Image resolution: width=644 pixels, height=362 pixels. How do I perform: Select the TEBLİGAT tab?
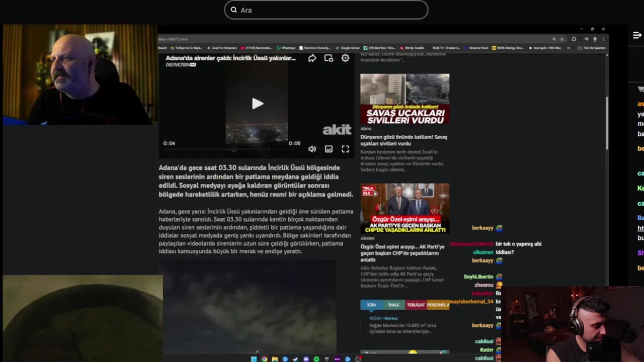(416, 305)
